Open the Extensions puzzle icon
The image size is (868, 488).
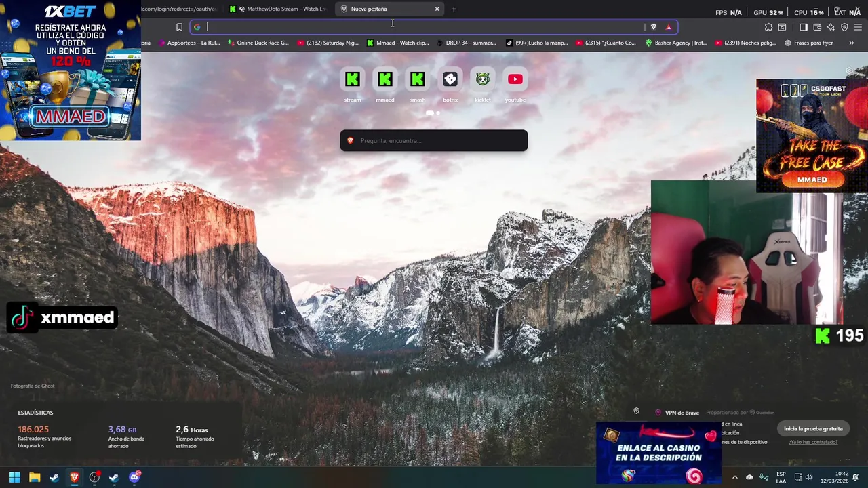click(x=768, y=27)
